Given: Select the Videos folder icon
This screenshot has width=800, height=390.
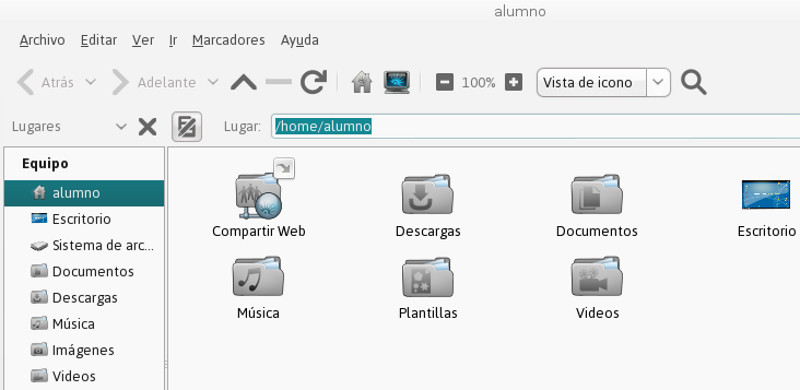Looking at the screenshot, I should click(597, 276).
